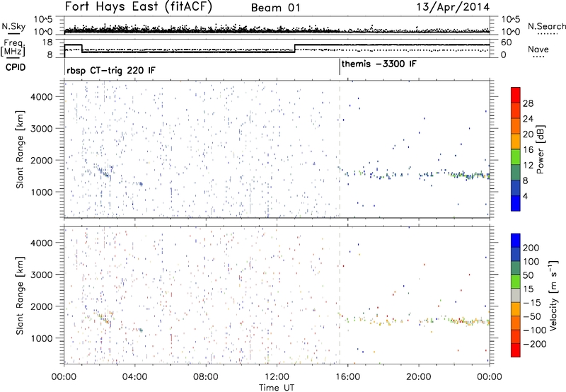Click the '2000' tick on velocity panel
The width and height of the screenshot is (566, 392).
pyautogui.click(x=41, y=306)
